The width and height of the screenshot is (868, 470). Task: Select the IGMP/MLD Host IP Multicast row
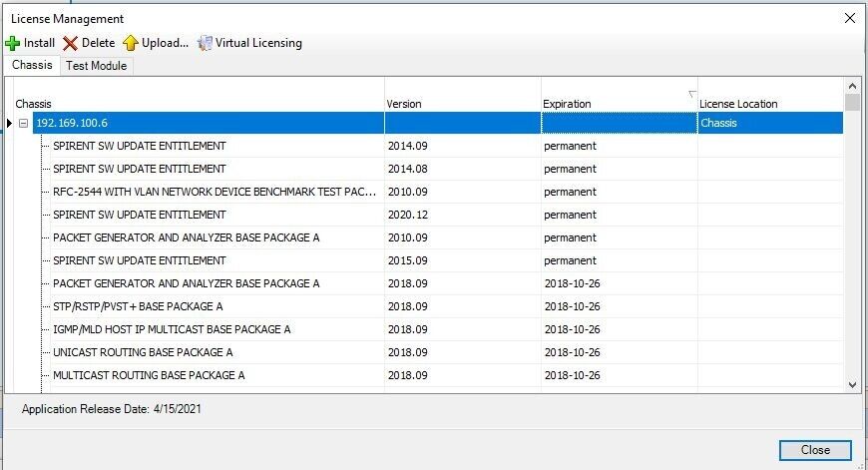click(x=172, y=329)
